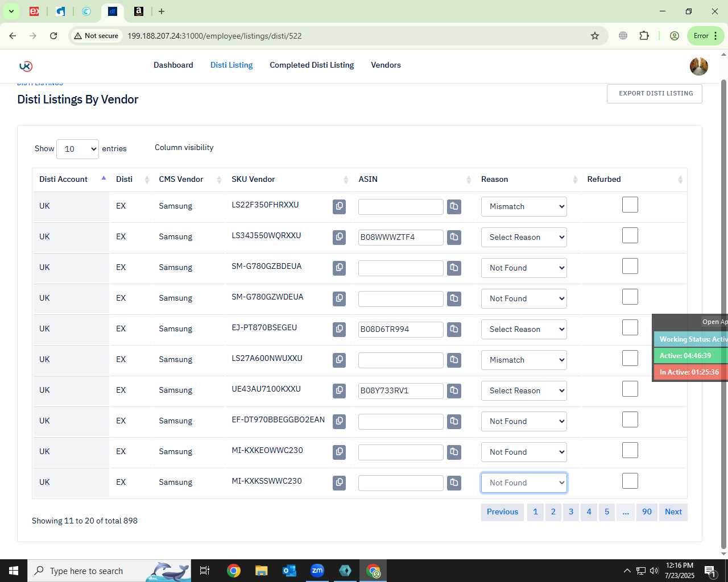Open the Show entries count dropdown
The image size is (728, 582).
point(77,149)
